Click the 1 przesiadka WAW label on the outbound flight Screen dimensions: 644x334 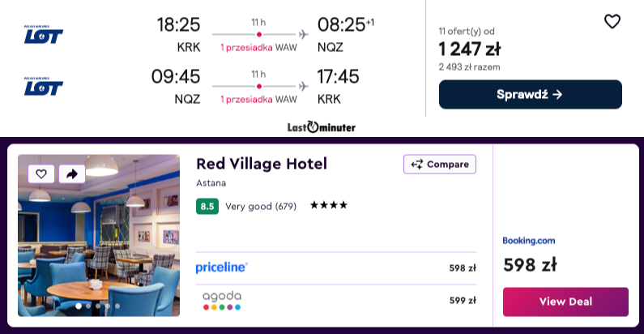coord(258,48)
